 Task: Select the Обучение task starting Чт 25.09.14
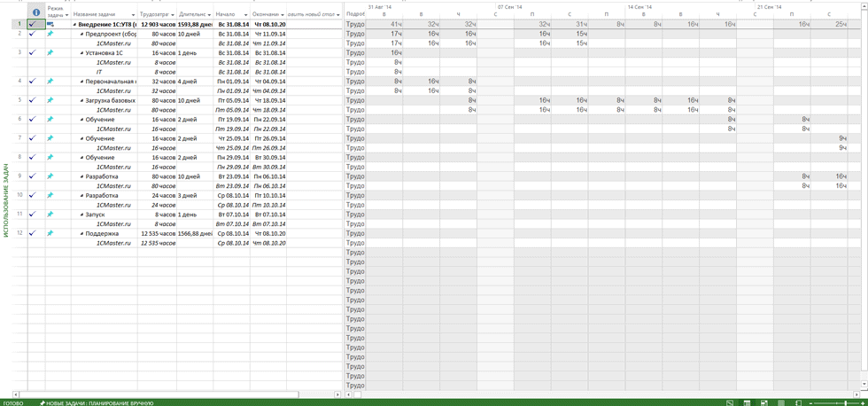105,138
